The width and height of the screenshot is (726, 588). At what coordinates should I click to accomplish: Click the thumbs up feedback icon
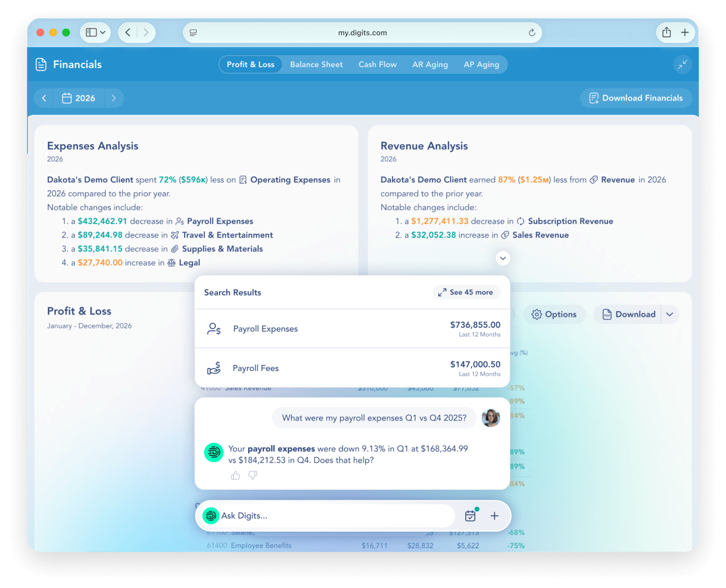[x=236, y=475]
